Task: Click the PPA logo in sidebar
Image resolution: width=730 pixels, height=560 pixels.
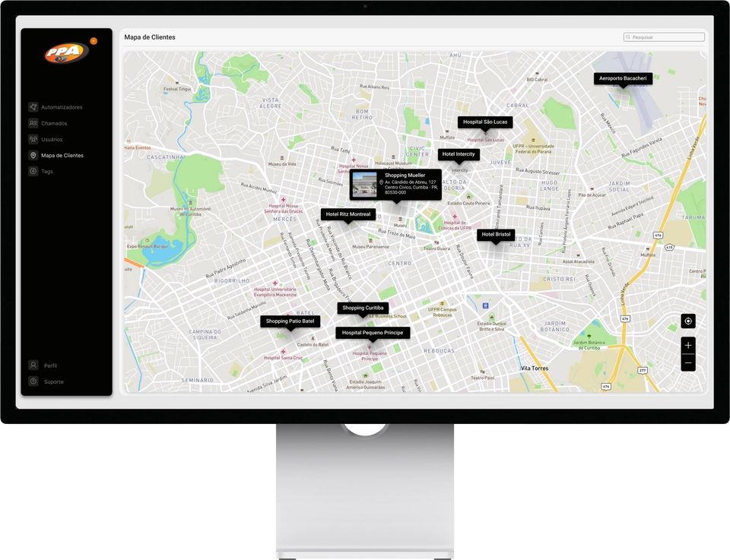Action: pyautogui.click(x=66, y=52)
